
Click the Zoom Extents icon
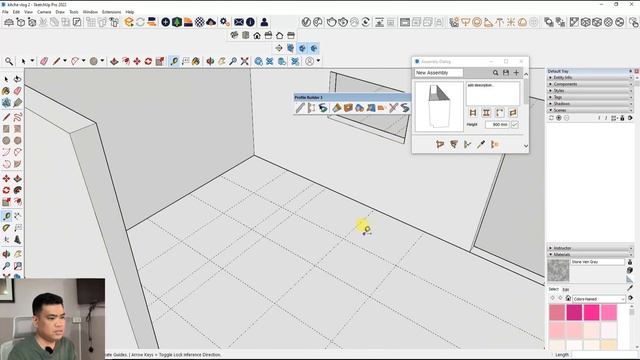pyautogui.click(x=244, y=61)
